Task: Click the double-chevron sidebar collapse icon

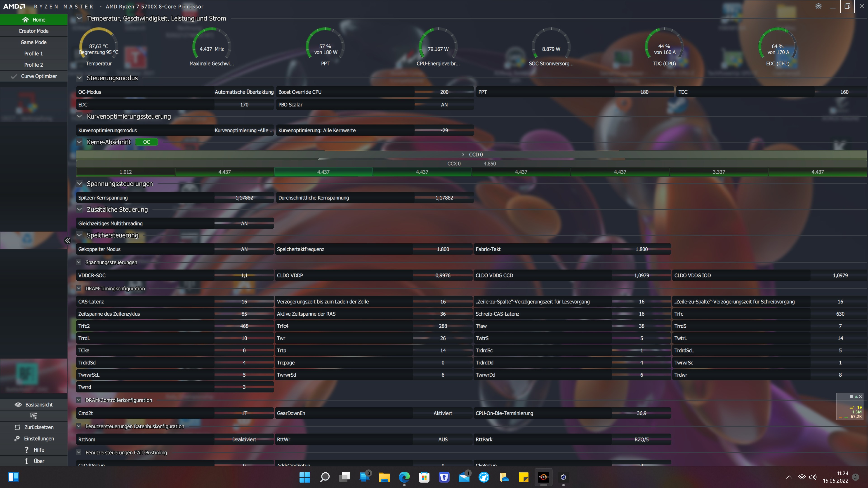Action: 67,240
